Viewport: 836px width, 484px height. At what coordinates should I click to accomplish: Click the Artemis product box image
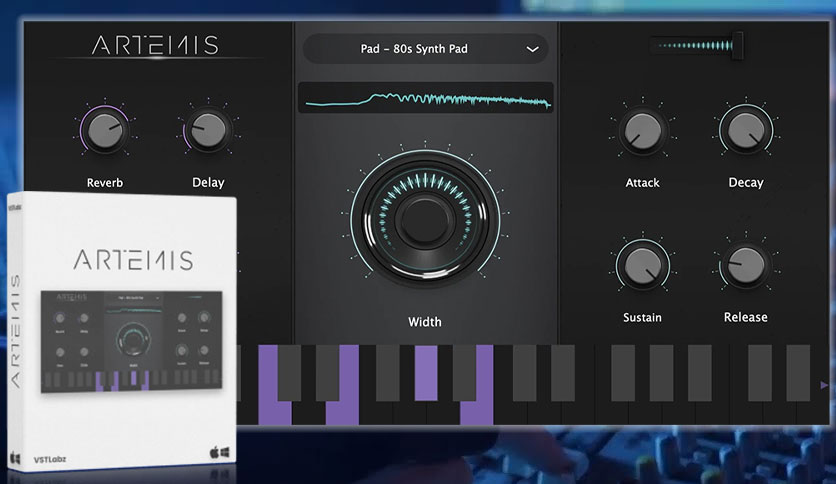[x=122, y=333]
